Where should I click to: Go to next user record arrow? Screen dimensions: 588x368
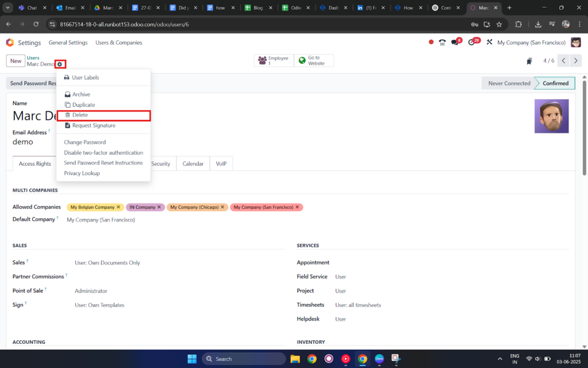575,60
